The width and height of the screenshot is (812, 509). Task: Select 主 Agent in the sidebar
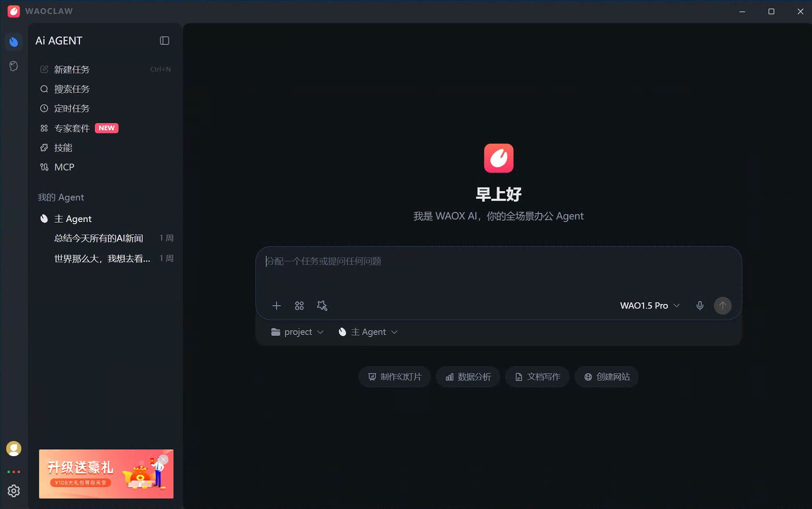pyautogui.click(x=106, y=218)
